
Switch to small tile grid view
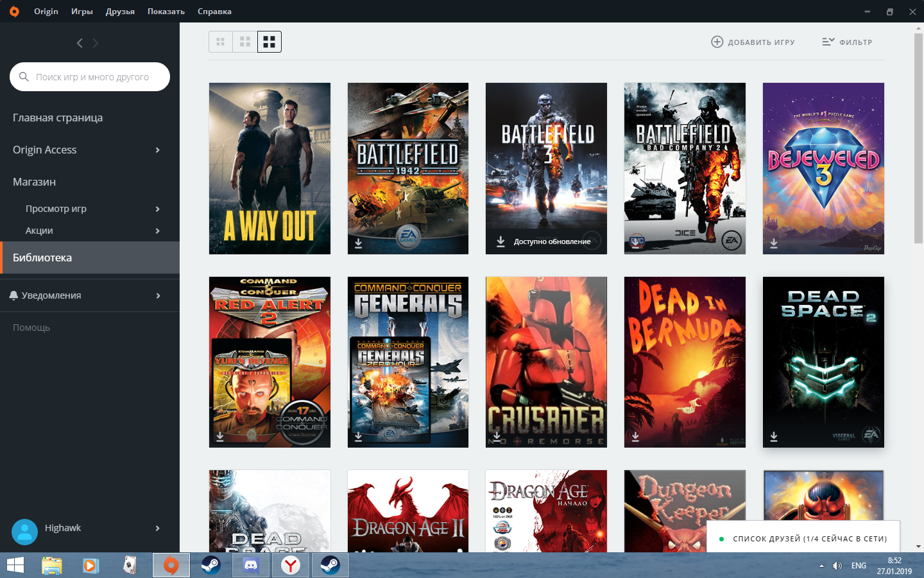click(x=221, y=42)
